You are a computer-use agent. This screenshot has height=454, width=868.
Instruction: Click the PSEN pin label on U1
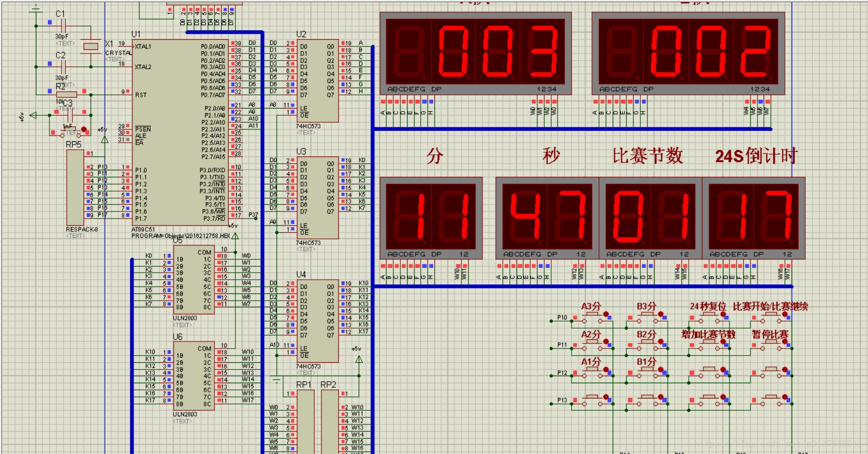pyautogui.click(x=143, y=129)
